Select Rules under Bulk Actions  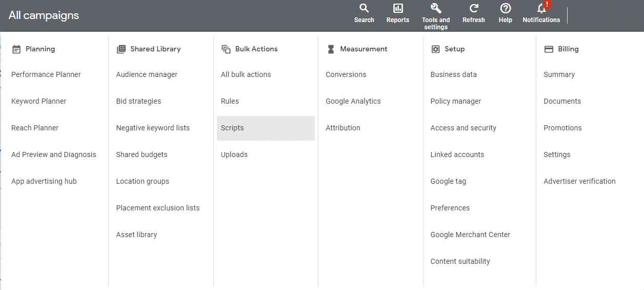230,101
